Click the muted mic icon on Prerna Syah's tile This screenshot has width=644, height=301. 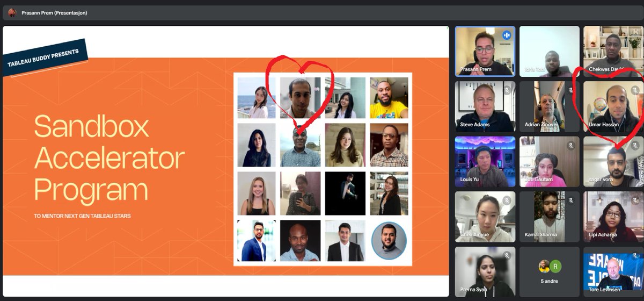pyautogui.click(x=506, y=256)
